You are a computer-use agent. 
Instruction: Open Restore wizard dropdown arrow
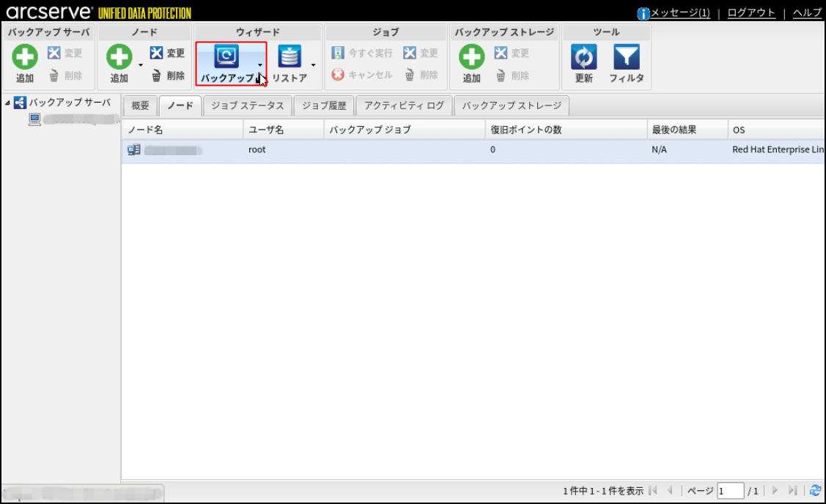point(314,65)
